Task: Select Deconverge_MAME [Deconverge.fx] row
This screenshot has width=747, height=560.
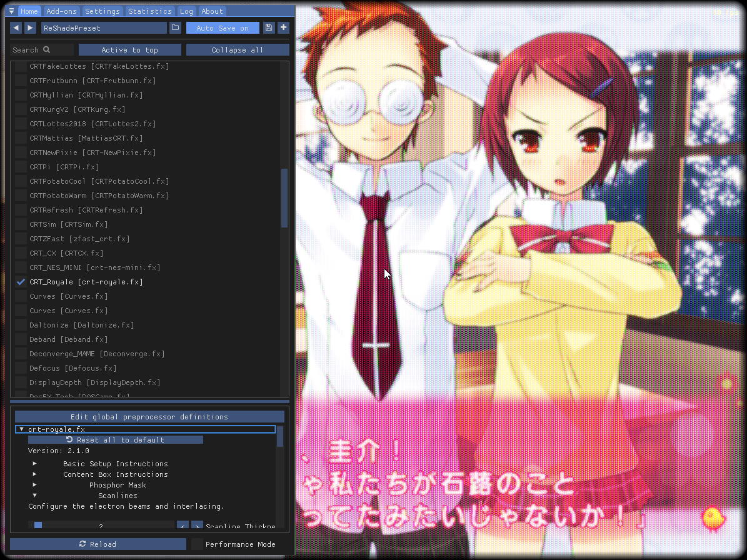Action: point(97,353)
